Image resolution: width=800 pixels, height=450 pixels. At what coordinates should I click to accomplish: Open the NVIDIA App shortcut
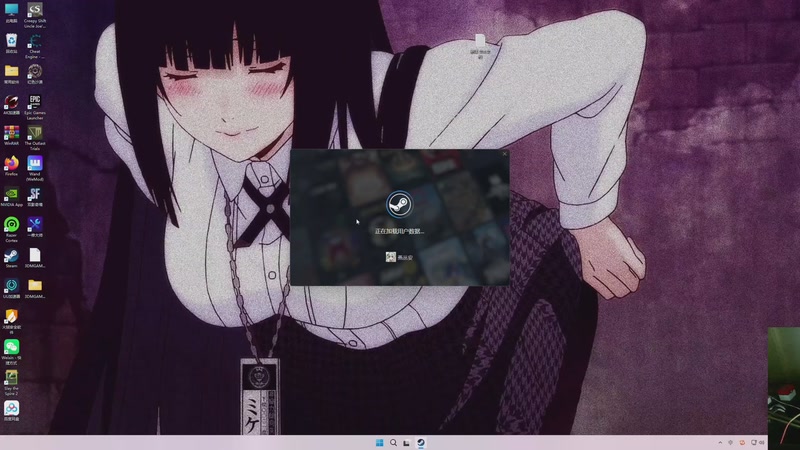coord(11,196)
